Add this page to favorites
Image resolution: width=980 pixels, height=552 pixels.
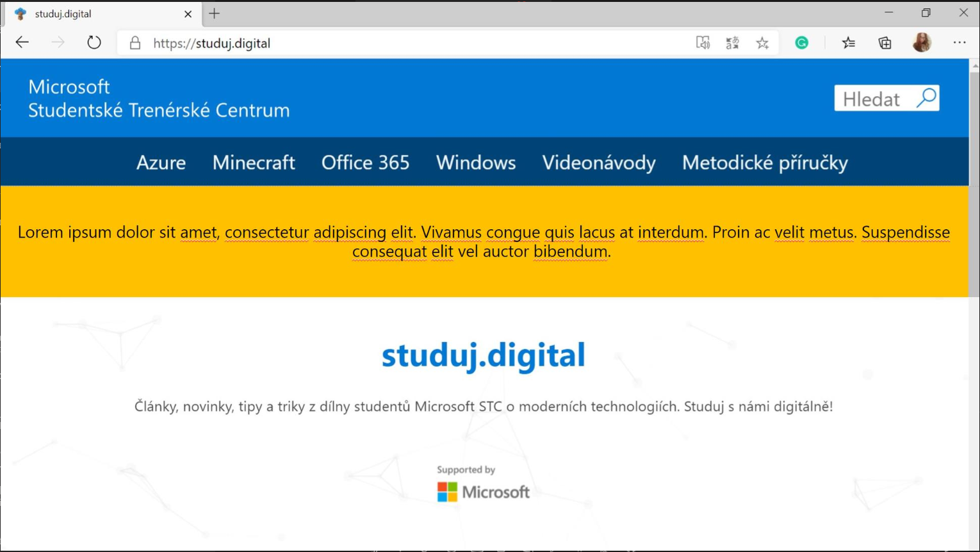[x=762, y=43]
